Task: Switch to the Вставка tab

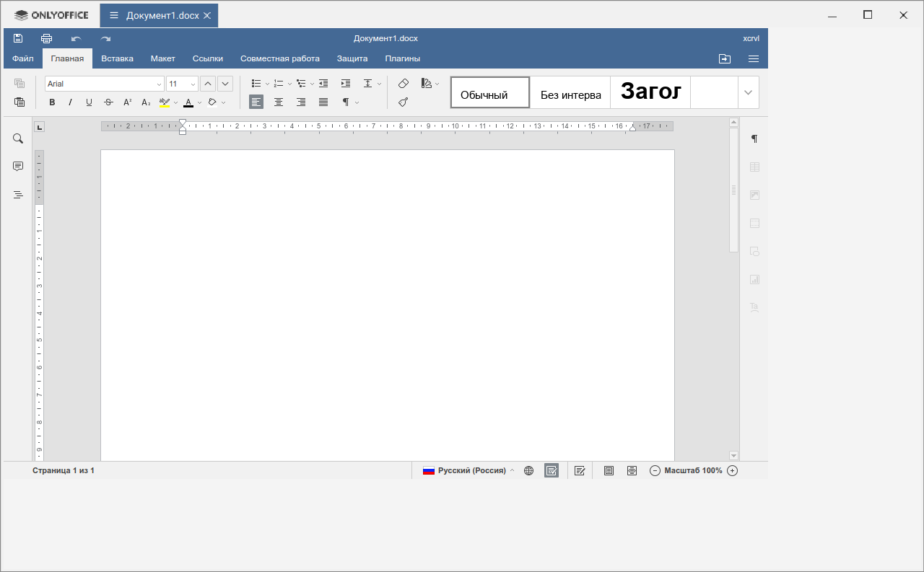Action: (x=117, y=58)
